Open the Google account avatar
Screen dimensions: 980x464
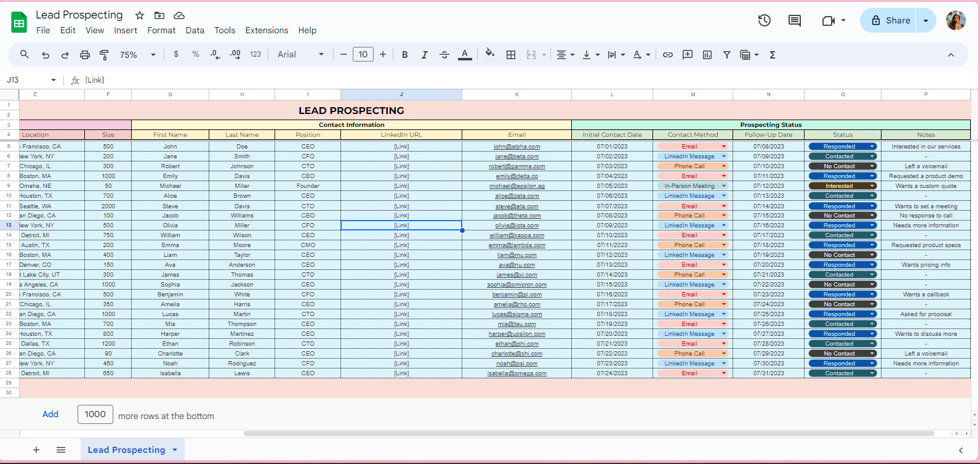pyautogui.click(x=956, y=20)
